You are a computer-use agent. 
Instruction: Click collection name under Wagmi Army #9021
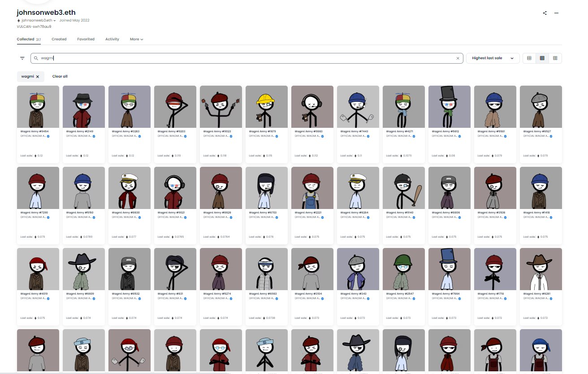coord(170,217)
